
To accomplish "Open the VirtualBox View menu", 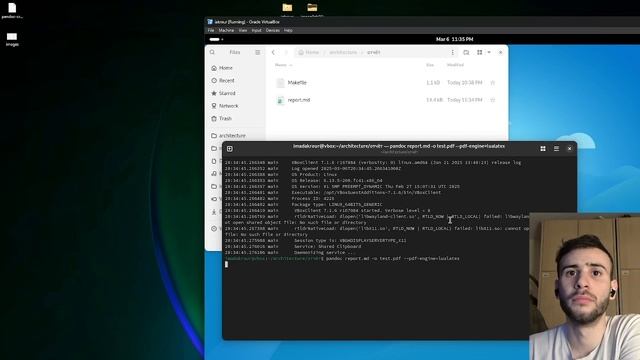I will (242, 30).
